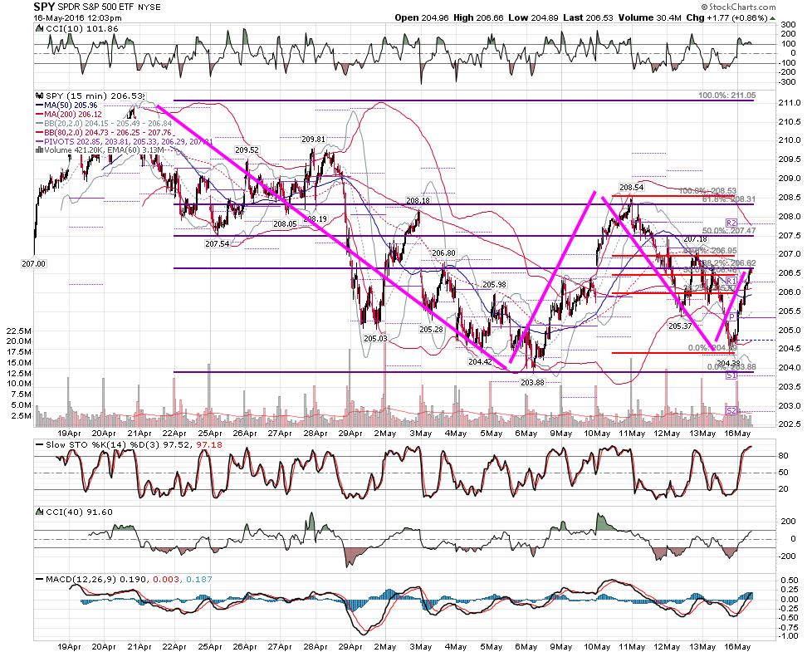Click the Open 204.96 value
Image resolution: width=812 pixels, height=652 pixels.
click(422, 17)
